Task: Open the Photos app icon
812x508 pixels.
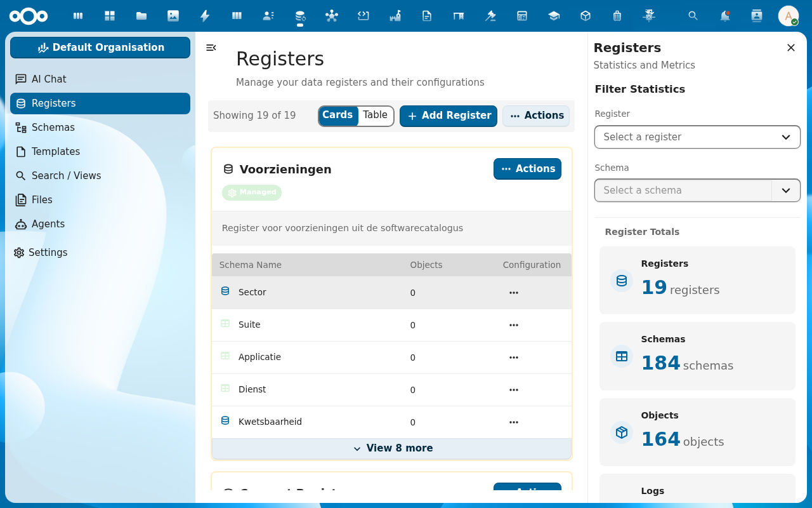Action: click(173, 16)
